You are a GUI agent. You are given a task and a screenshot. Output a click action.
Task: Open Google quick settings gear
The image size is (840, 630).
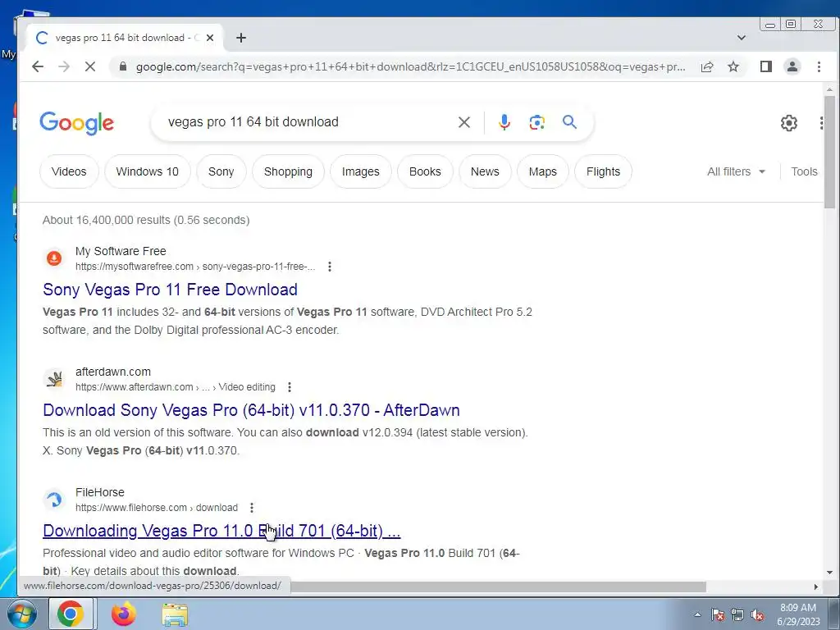(788, 123)
